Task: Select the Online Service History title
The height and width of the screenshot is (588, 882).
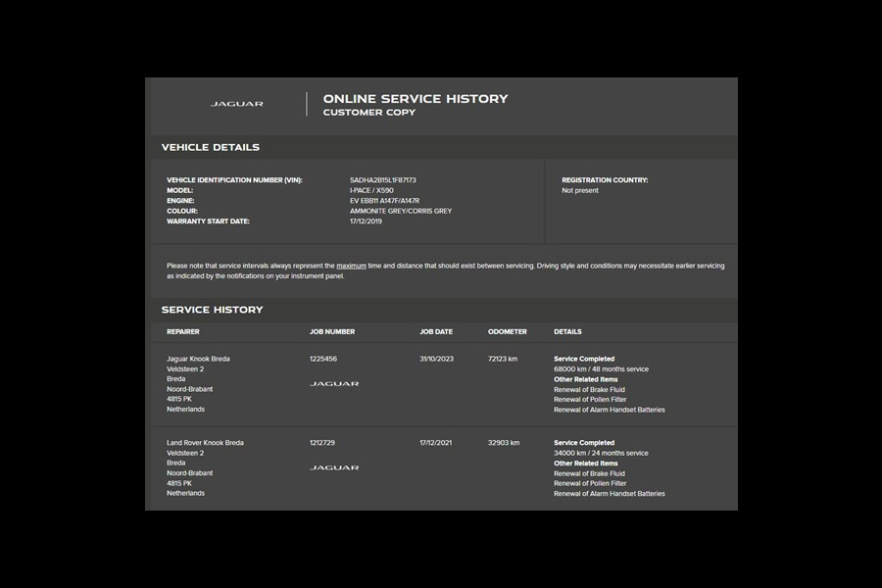Action: pyautogui.click(x=416, y=98)
